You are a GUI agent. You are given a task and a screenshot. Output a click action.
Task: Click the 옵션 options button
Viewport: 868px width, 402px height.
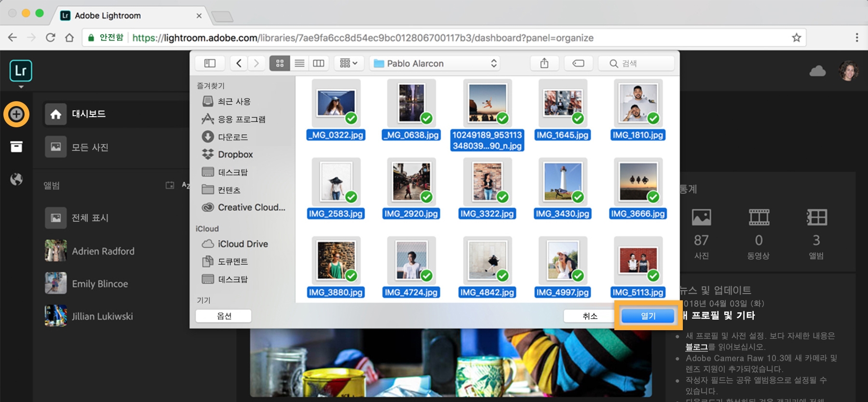coord(224,316)
